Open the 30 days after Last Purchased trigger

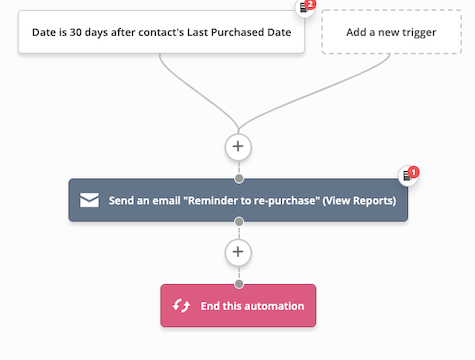(x=161, y=32)
